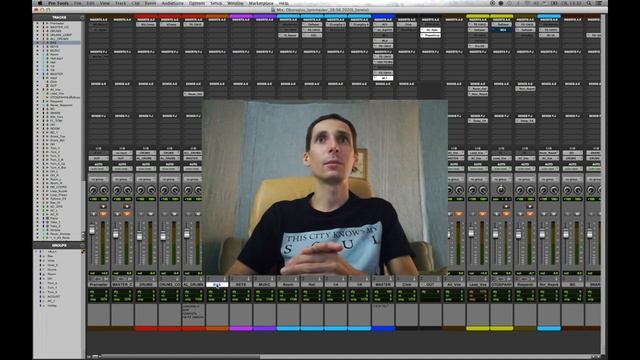Open the Setup menu
The image size is (640, 360).
click(x=216, y=3)
